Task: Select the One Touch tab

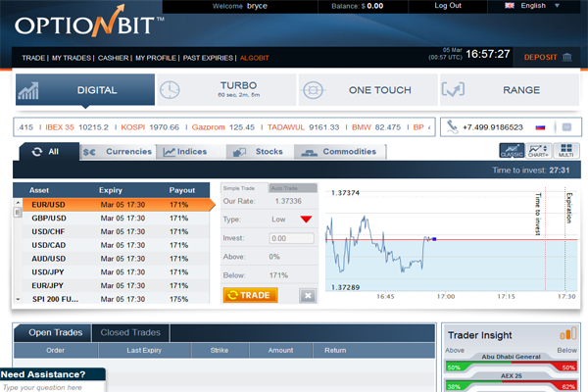Action: (368, 90)
